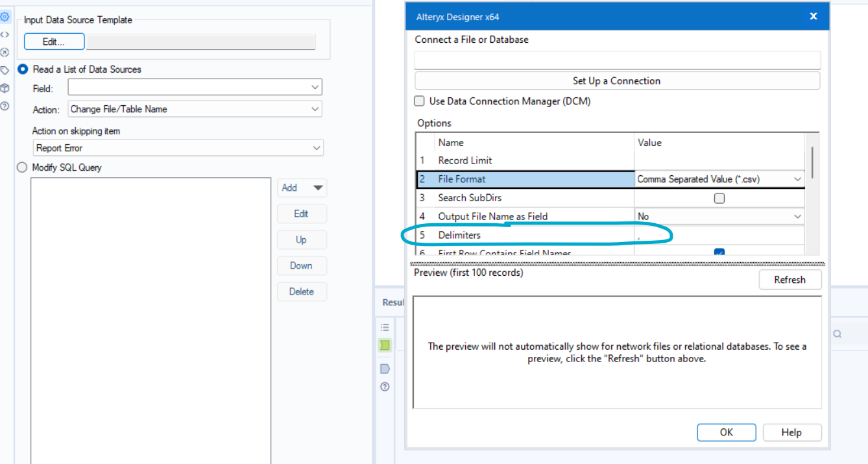Open the XML view code icon
The height and width of the screenshot is (464, 868).
5,34
